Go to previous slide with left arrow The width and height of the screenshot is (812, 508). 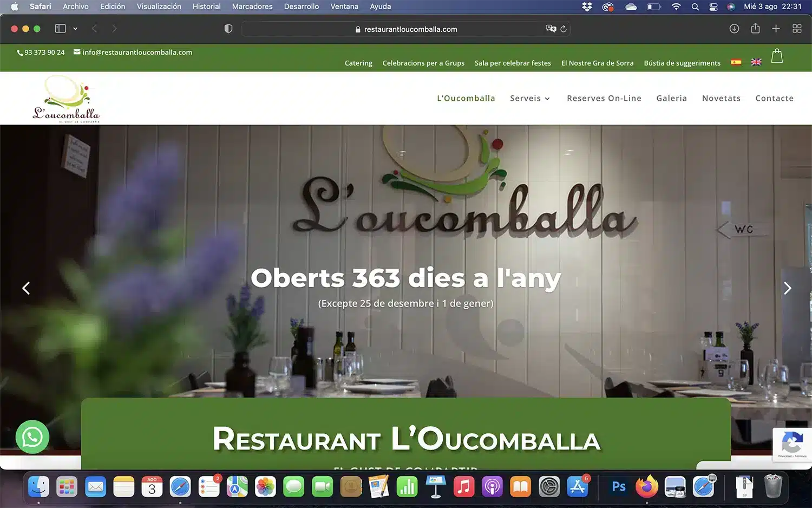point(26,288)
